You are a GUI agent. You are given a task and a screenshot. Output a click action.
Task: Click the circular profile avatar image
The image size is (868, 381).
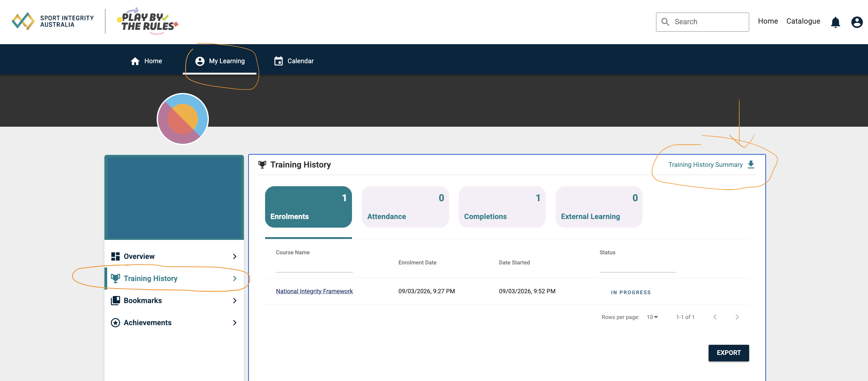[183, 119]
